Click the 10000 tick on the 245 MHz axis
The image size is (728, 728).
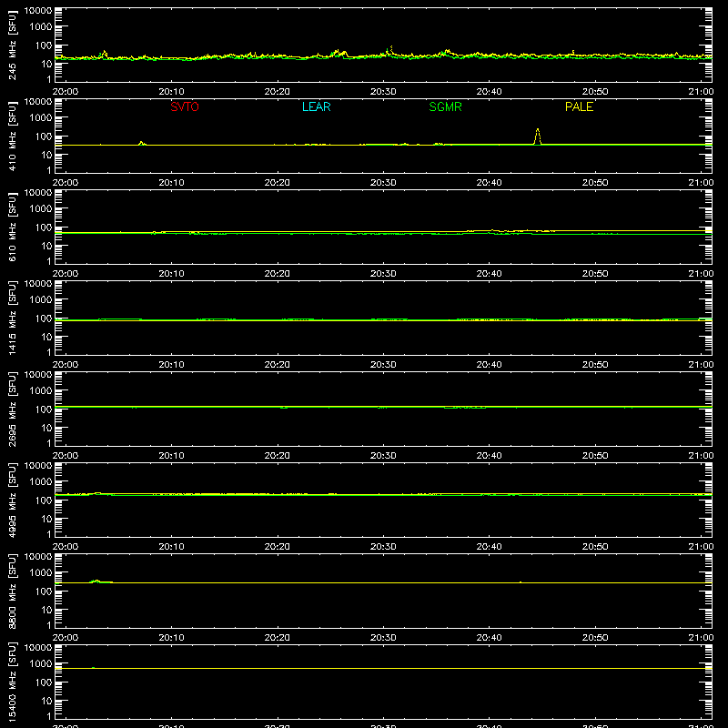(x=38, y=11)
